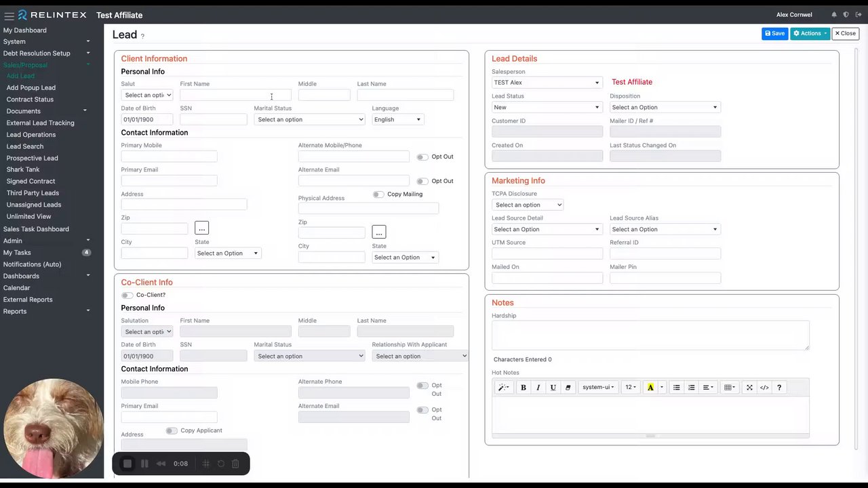
Task: Insert ordered numbered list in Hot Notes
Action: [x=691, y=388]
